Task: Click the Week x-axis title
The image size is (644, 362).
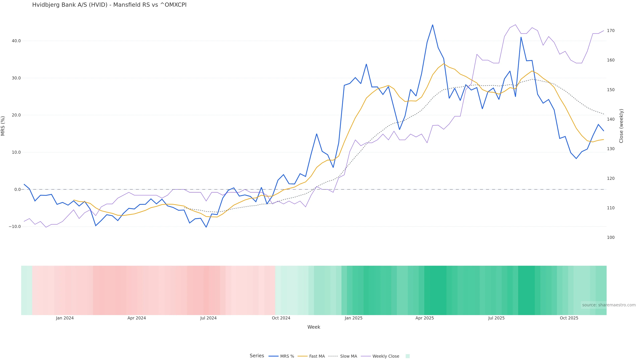Action: pos(314,327)
